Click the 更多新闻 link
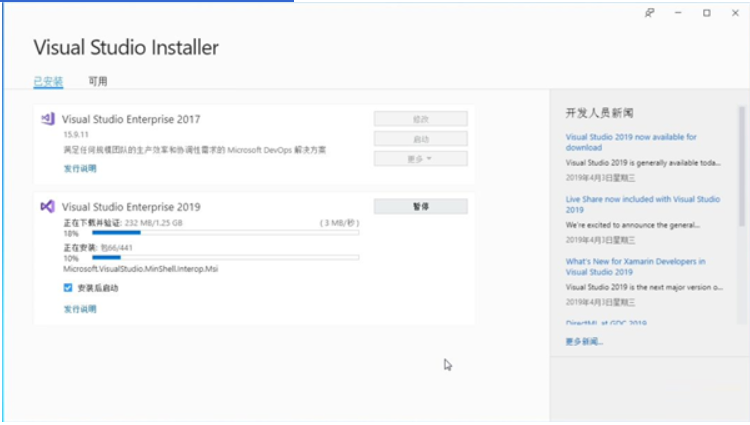The image size is (750, 425). click(584, 341)
